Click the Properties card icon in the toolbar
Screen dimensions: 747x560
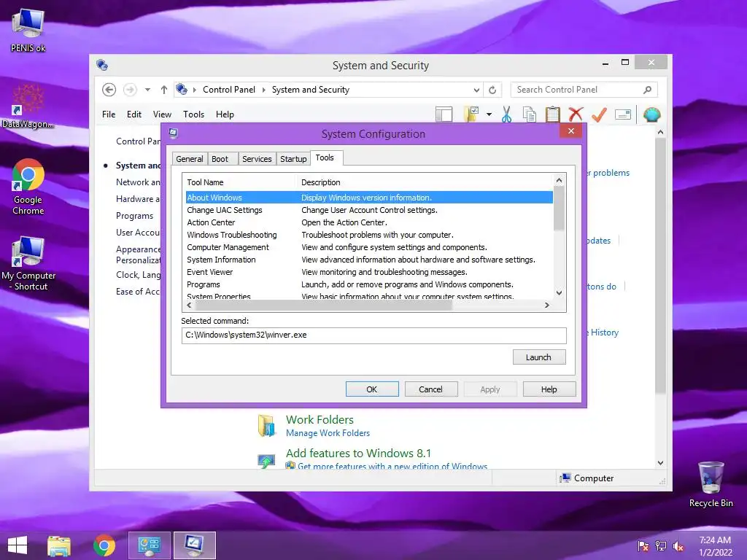(x=623, y=114)
